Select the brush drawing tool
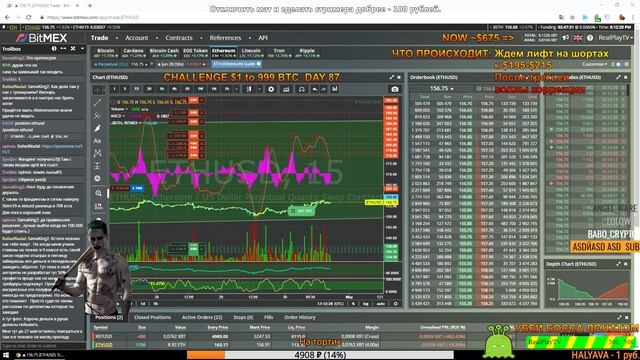Screen dimensions: 640x360 (98, 128)
